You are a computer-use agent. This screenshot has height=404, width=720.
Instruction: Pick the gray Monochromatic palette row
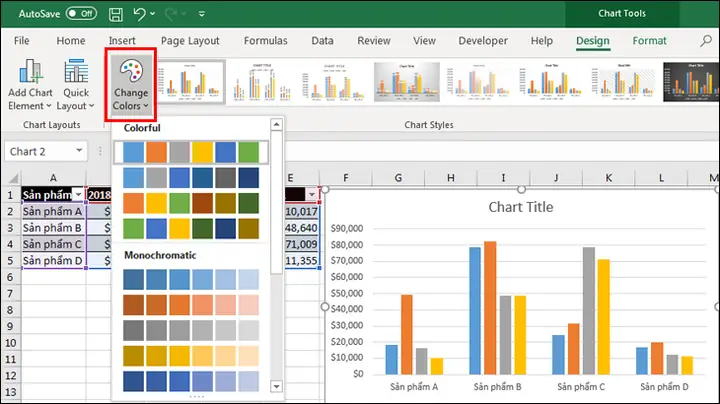(x=191, y=331)
